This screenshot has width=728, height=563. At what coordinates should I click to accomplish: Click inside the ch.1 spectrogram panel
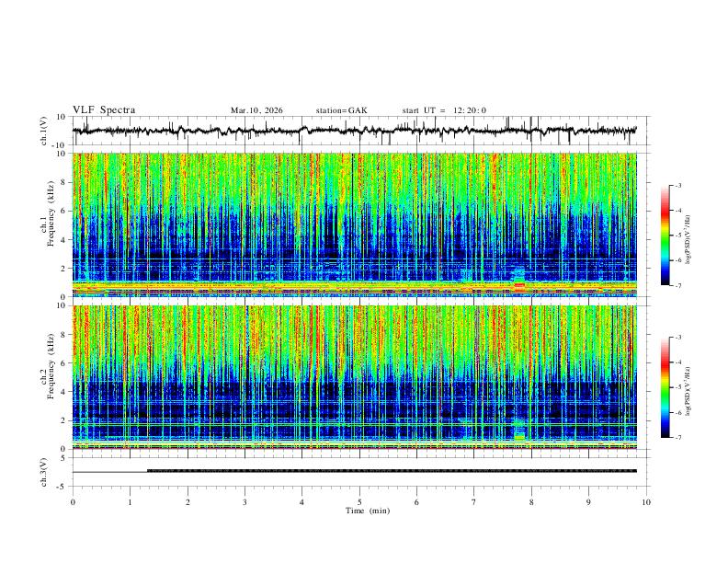(355, 224)
